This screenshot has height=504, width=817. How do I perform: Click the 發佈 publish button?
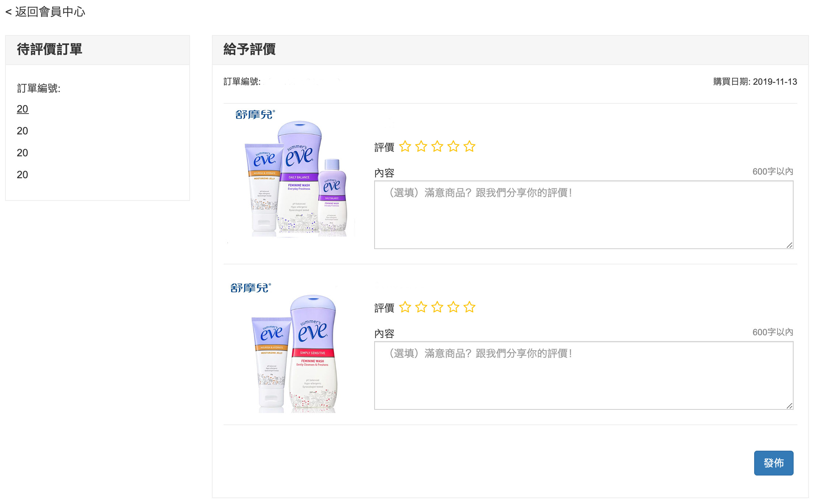coord(773,463)
